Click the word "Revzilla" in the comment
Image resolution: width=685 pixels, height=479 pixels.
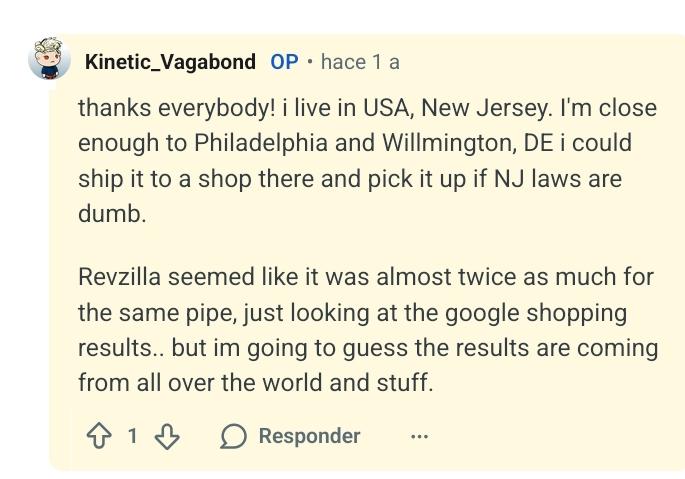pyautogui.click(x=121, y=276)
